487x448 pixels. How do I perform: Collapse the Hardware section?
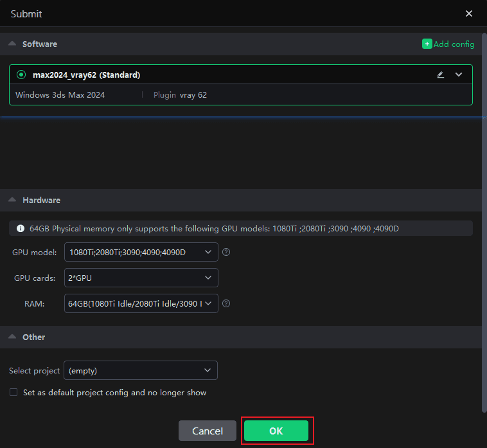(x=13, y=200)
